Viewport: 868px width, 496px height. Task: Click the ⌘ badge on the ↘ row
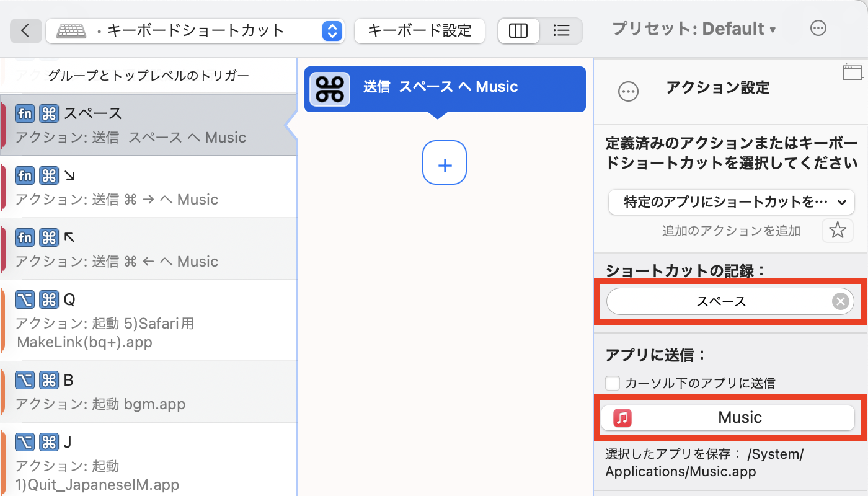tap(49, 176)
